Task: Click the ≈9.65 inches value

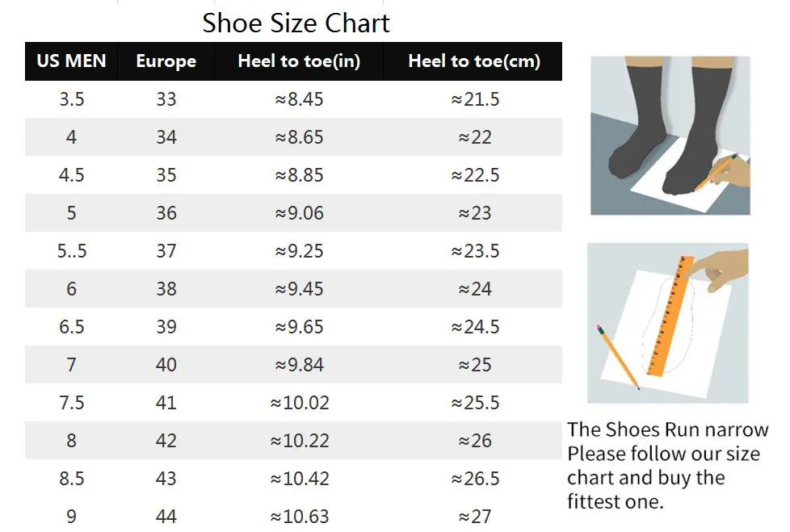Action: click(x=299, y=327)
